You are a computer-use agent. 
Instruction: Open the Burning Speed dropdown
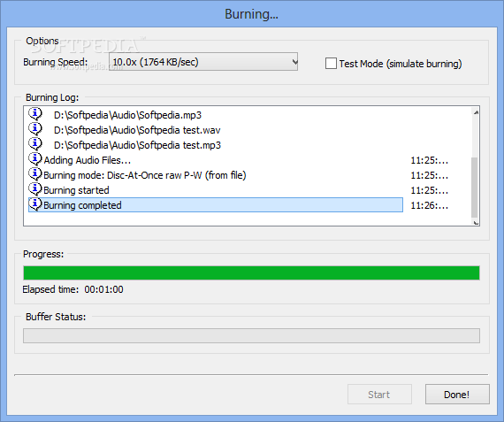203,62
